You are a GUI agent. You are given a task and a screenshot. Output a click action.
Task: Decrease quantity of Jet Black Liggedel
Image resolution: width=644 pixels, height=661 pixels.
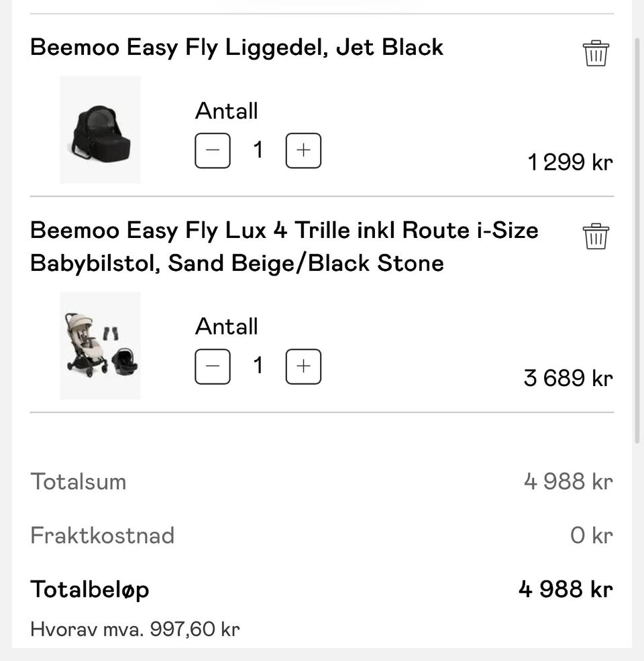pyautogui.click(x=213, y=151)
